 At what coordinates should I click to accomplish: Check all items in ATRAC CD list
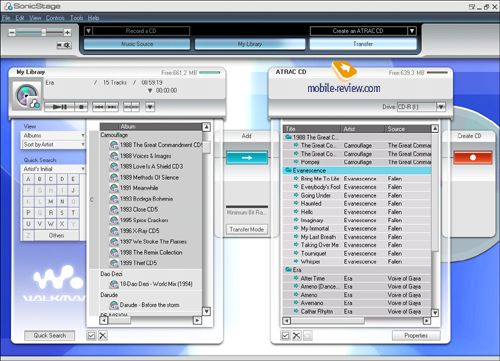click(x=285, y=335)
